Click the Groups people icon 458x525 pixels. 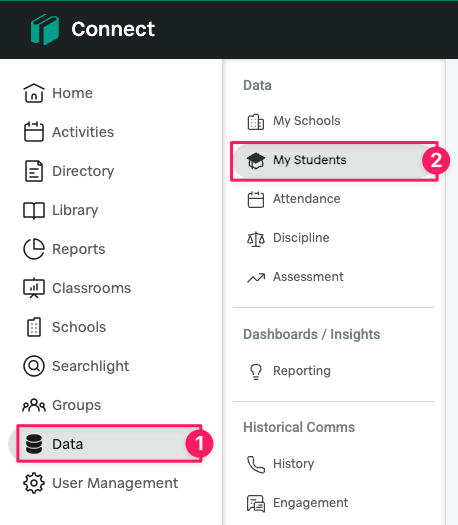tap(34, 405)
